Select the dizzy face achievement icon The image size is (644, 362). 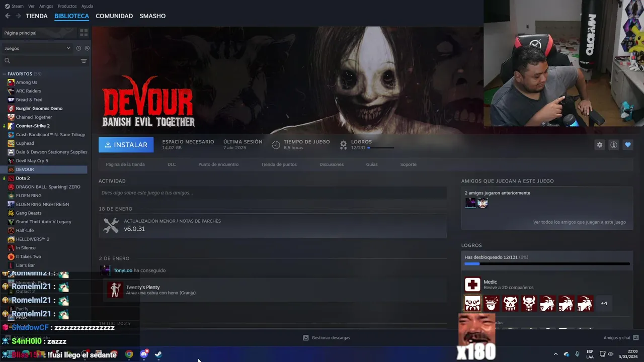click(492, 303)
